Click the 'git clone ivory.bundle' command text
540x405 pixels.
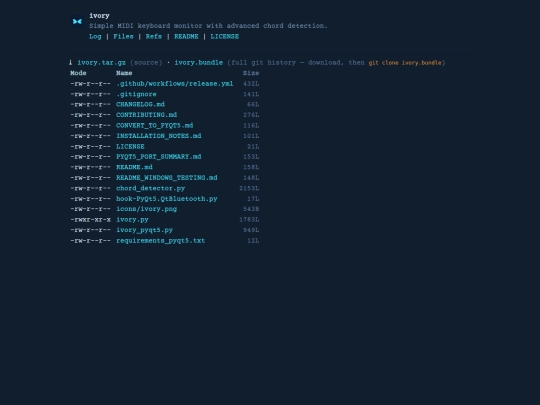point(405,63)
